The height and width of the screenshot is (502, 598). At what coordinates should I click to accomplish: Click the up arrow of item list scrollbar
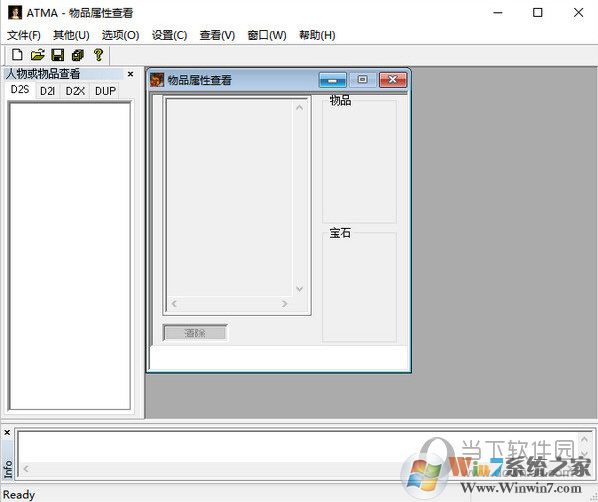(x=299, y=108)
